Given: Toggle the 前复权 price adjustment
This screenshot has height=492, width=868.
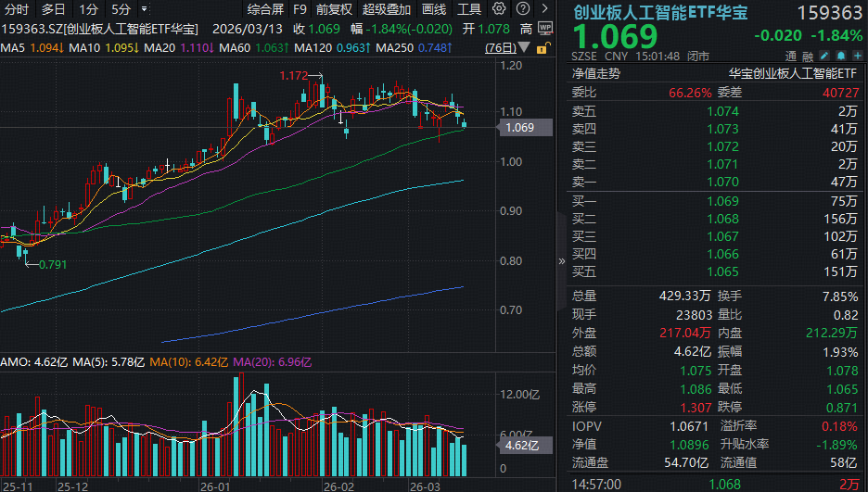Looking at the screenshot, I should tap(334, 9).
